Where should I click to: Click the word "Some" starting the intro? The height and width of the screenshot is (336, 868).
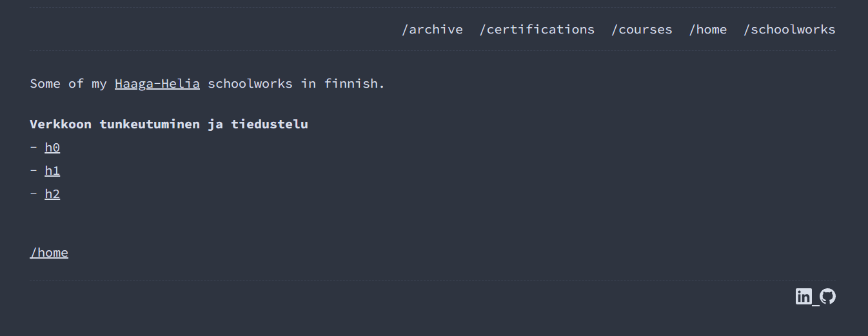45,84
